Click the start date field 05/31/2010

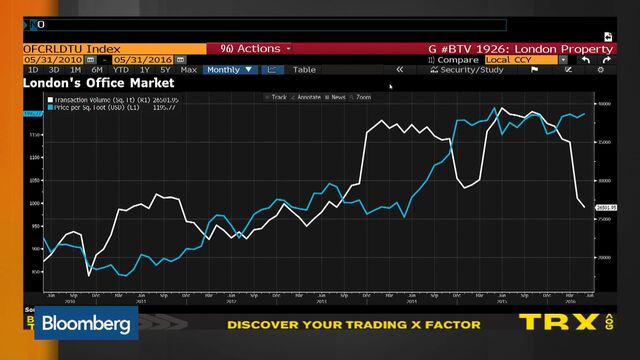coord(53,60)
